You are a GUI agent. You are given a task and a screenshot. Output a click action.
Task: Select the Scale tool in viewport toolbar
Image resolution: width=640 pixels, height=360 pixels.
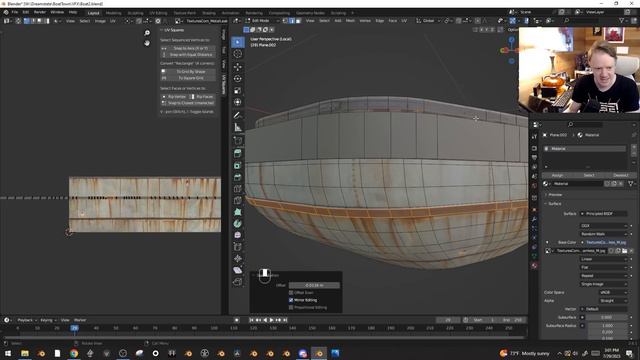[238, 90]
